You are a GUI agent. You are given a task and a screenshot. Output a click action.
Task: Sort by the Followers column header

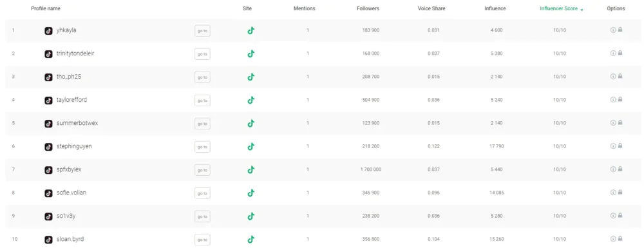[x=368, y=8]
